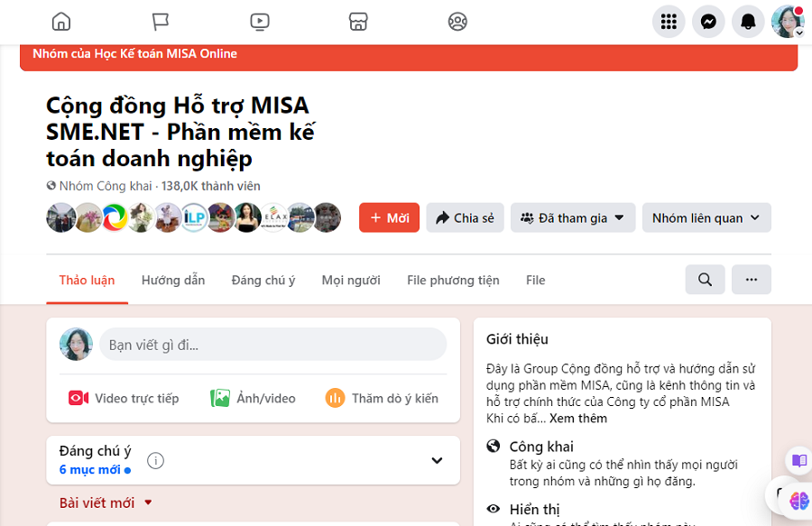Click the Hiển thị heading in Giới thiệu
The height and width of the screenshot is (526, 812).
tap(534, 510)
